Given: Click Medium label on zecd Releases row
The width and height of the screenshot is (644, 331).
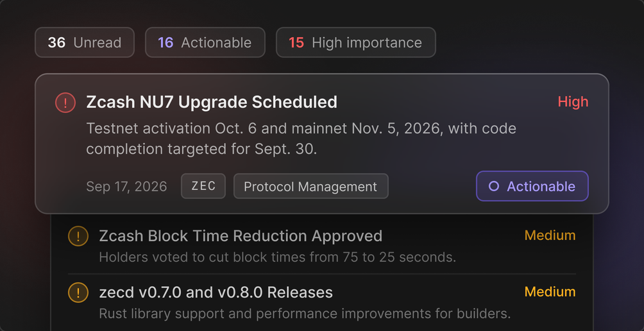Looking at the screenshot, I should 550,292.
